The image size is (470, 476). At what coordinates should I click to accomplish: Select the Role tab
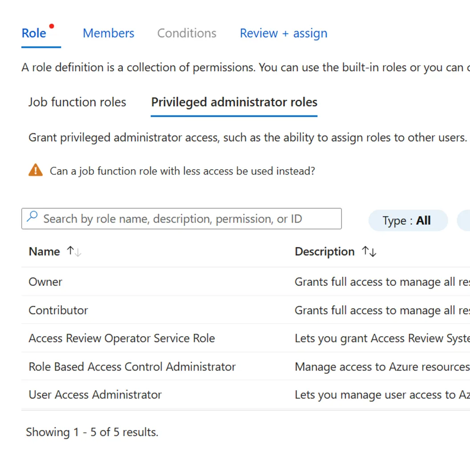[34, 33]
